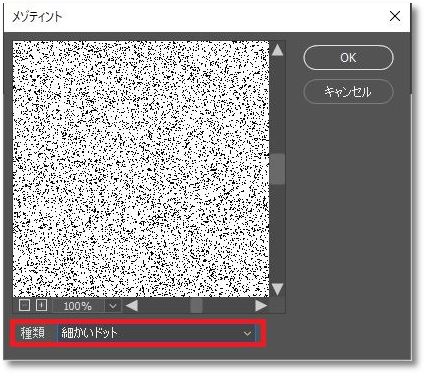
Task: Click the preview scroll right arrow
Action: (261, 306)
